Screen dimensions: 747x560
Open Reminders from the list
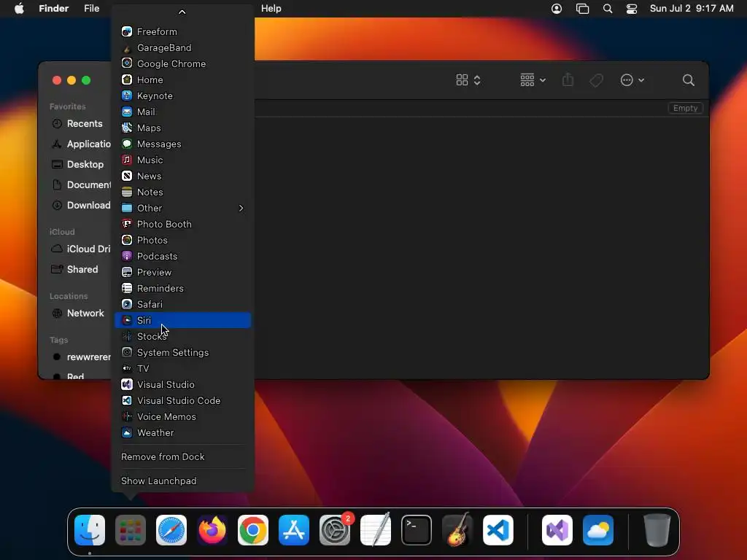click(x=183, y=288)
